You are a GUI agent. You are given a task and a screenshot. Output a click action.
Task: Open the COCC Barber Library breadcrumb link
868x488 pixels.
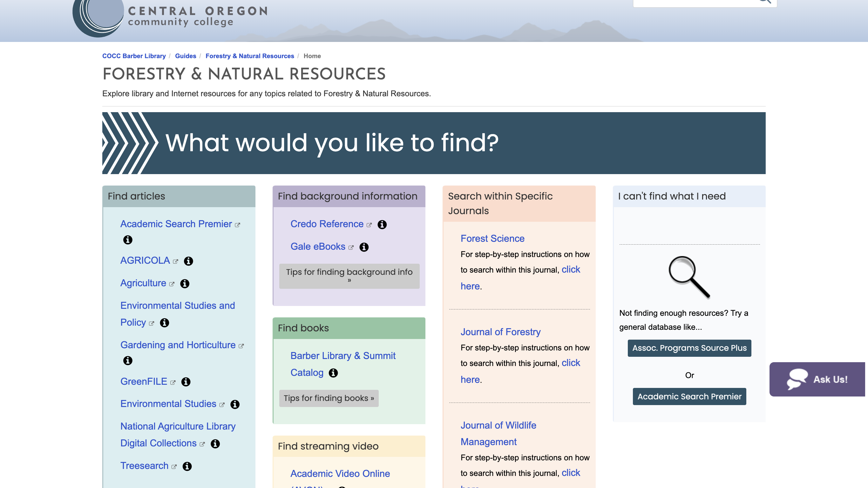click(x=134, y=56)
